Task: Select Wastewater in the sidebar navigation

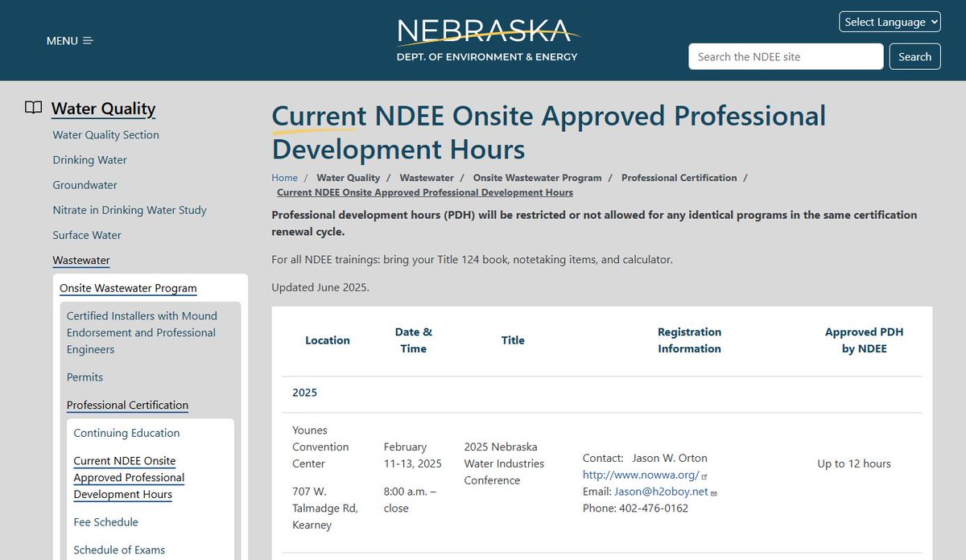Action: click(x=80, y=260)
